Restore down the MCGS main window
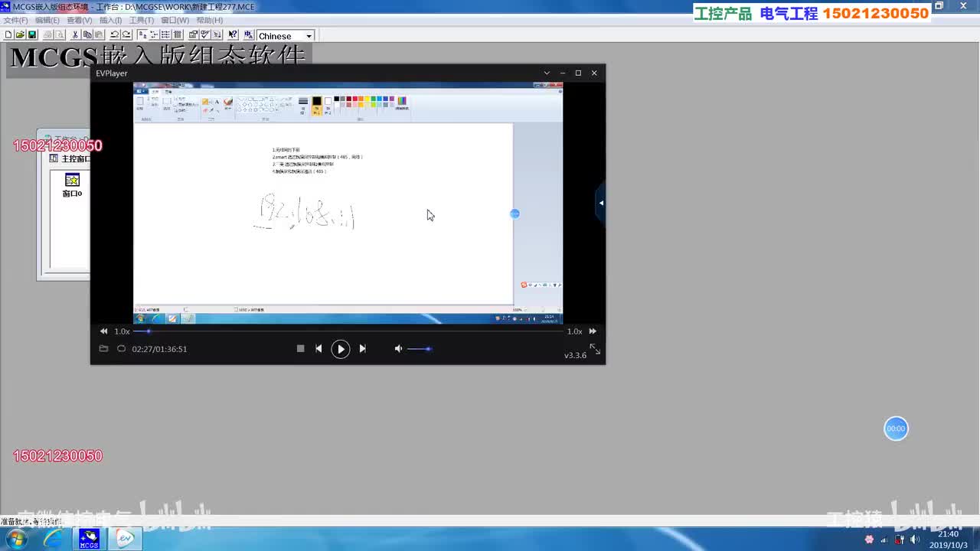980x551 pixels. click(x=939, y=6)
